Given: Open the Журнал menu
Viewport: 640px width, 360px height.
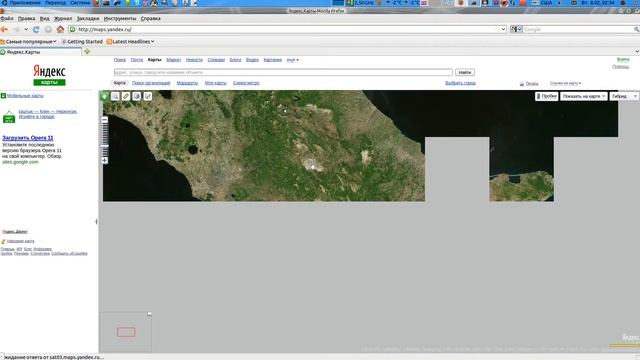Looking at the screenshot, I should pos(63,18).
